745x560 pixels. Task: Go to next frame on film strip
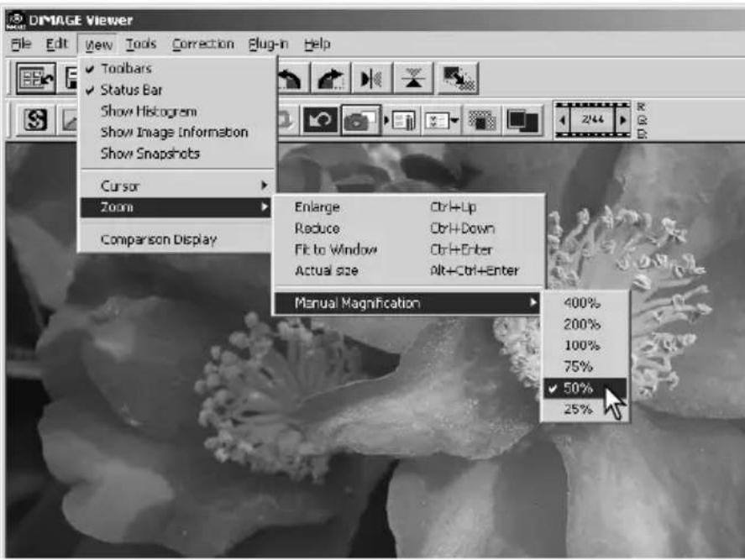tap(623, 120)
